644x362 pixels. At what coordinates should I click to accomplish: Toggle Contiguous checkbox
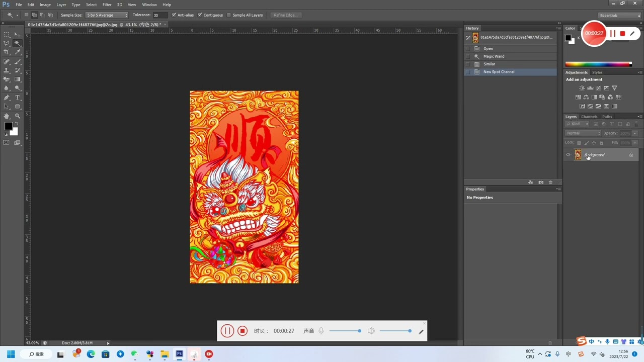(200, 15)
